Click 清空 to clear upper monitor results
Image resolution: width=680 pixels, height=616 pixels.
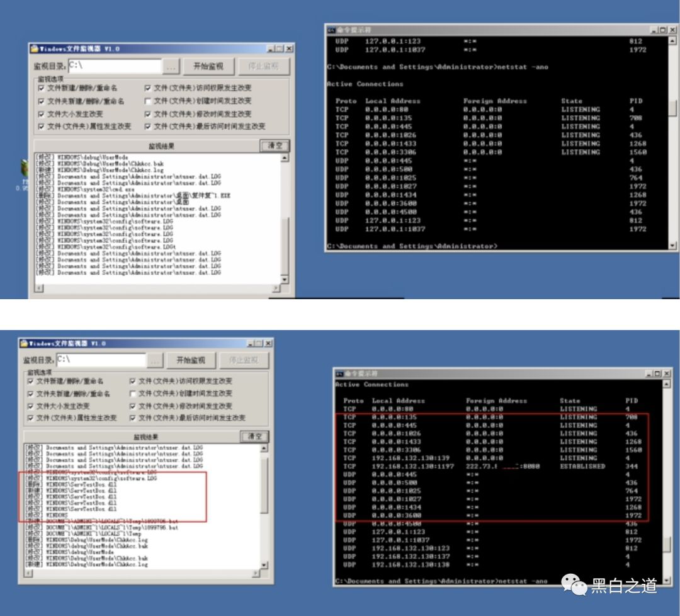pos(275,145)
